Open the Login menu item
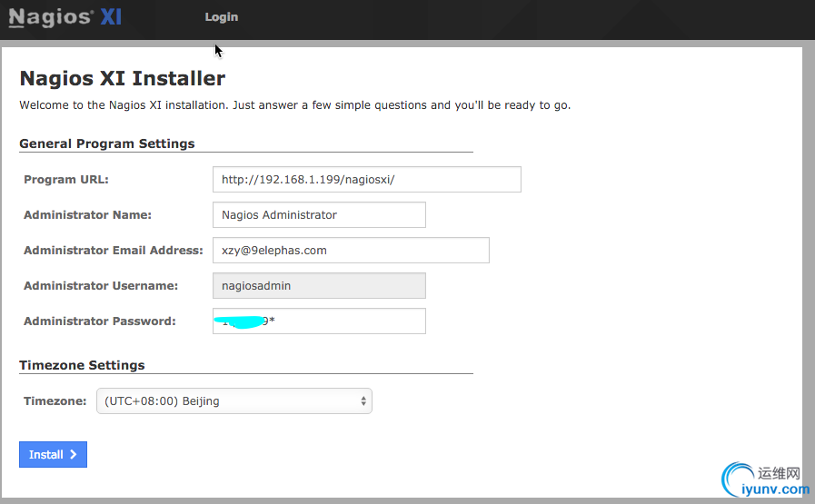 pyautogui.click(x=222, y=17)
